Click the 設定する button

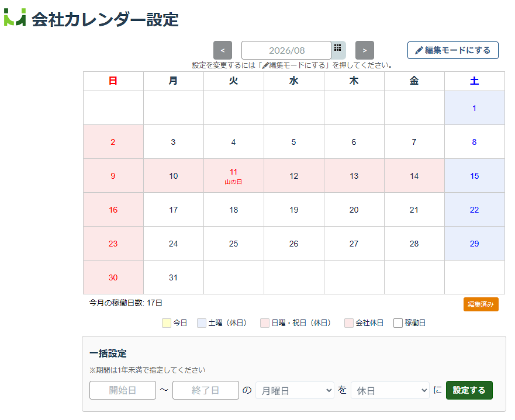click(469, 390)
